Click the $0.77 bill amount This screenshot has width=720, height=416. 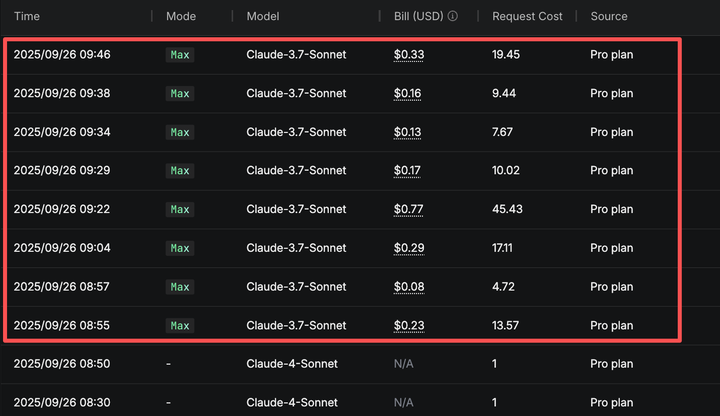coord(407,209)
